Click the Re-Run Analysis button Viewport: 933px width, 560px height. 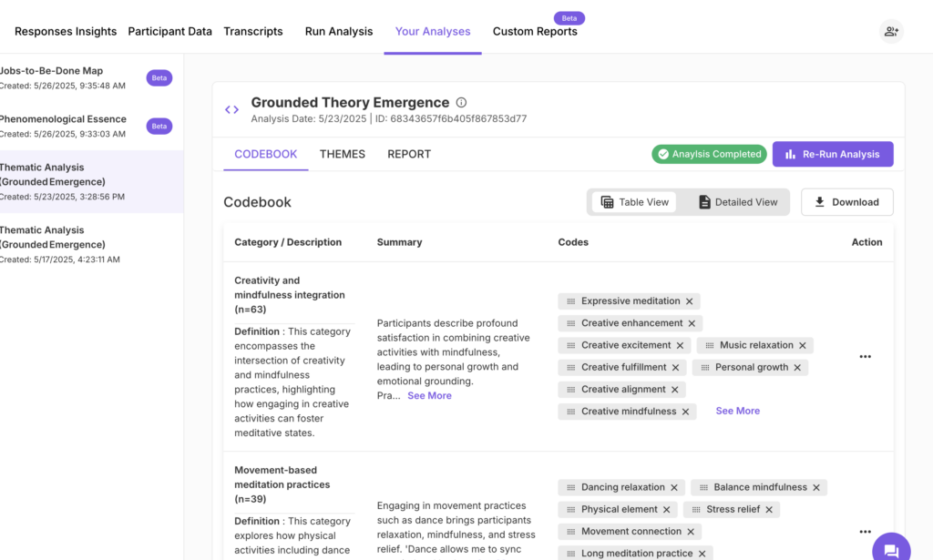(832, 154)
